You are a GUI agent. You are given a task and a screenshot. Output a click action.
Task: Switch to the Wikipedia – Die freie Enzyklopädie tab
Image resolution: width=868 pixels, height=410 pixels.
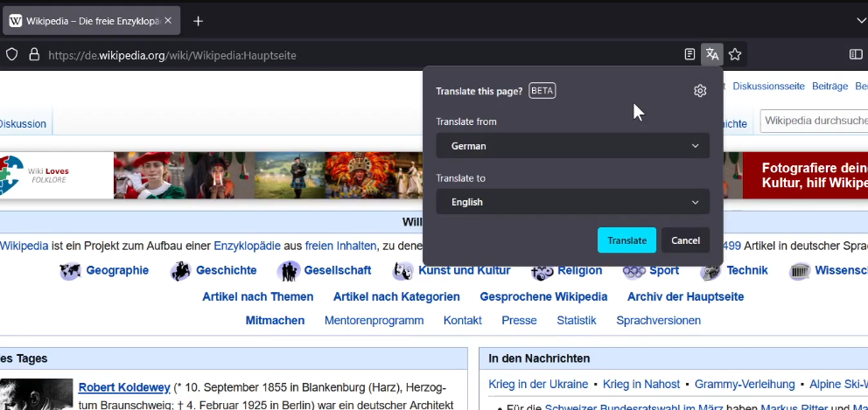(x=91, y=20)
